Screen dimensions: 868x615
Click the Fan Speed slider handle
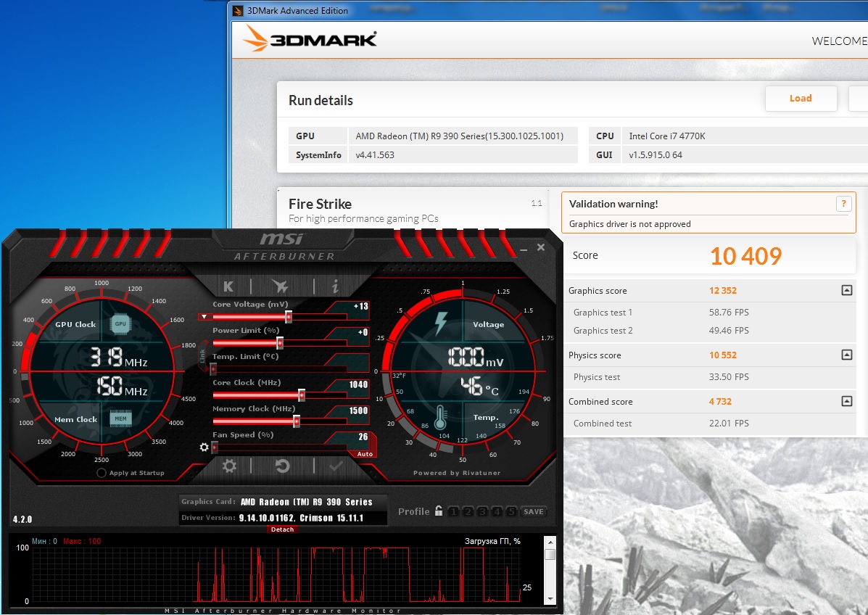point(214,447)
